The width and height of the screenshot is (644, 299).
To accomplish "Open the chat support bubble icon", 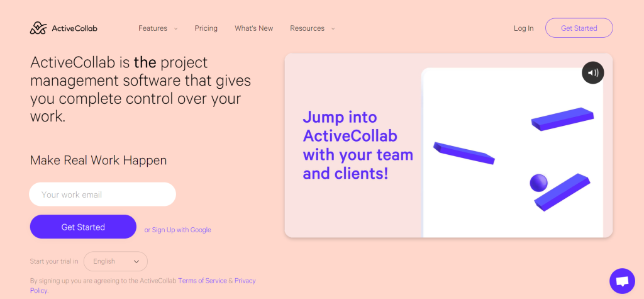I will coord(622,281).
